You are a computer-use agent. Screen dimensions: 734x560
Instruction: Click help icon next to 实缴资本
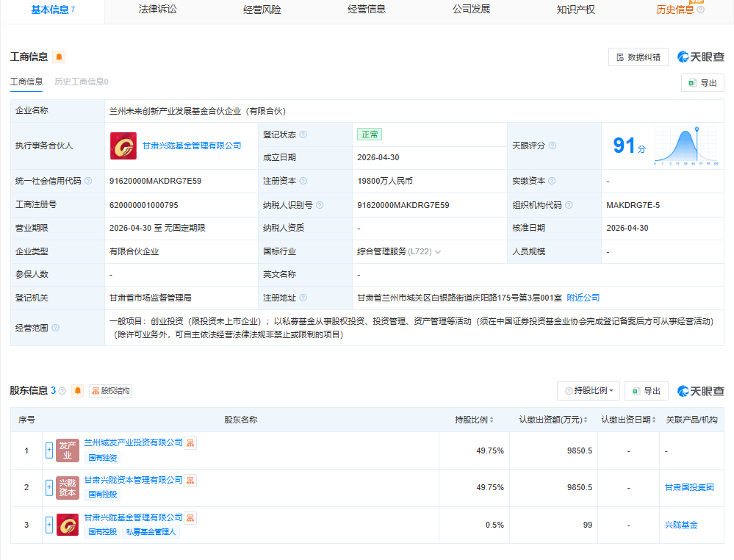coord(552,181)
